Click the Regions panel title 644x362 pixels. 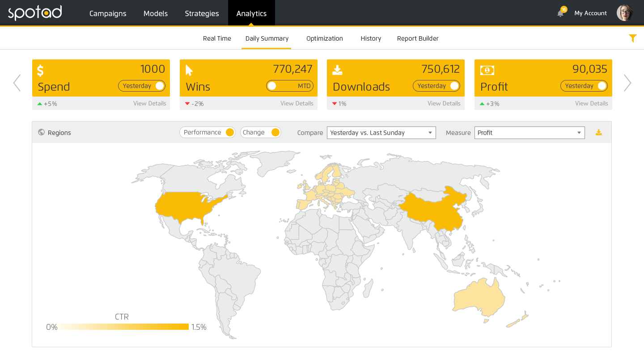tap(59, 133)
